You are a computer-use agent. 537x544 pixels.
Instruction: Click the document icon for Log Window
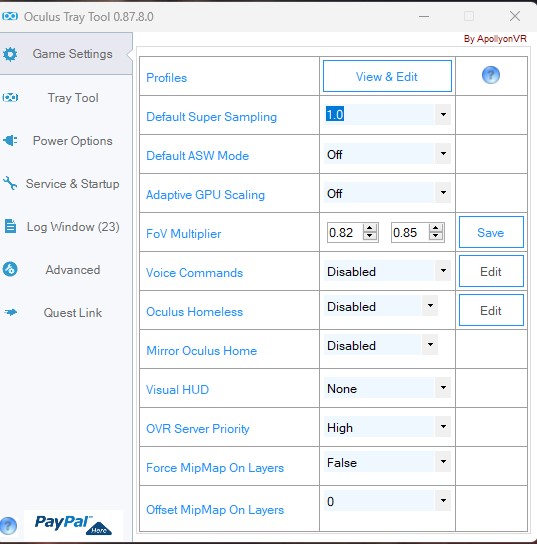click(x=10, y=226)
